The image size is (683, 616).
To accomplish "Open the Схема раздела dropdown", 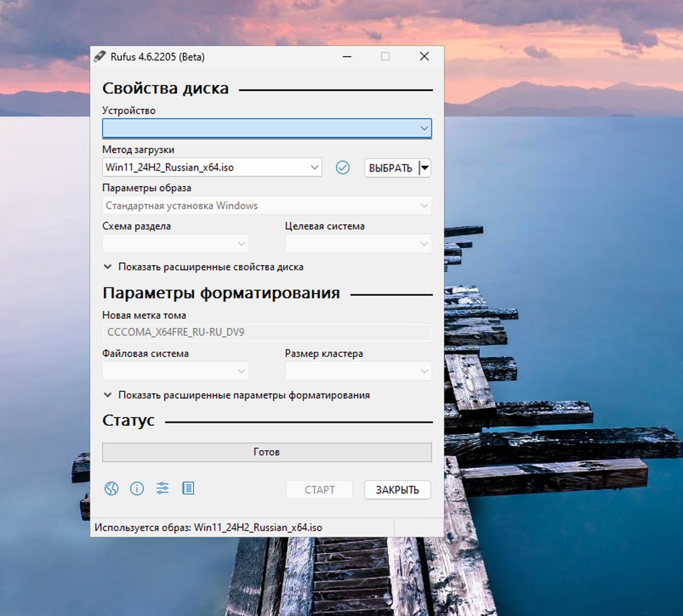I will tap(176, 244).
